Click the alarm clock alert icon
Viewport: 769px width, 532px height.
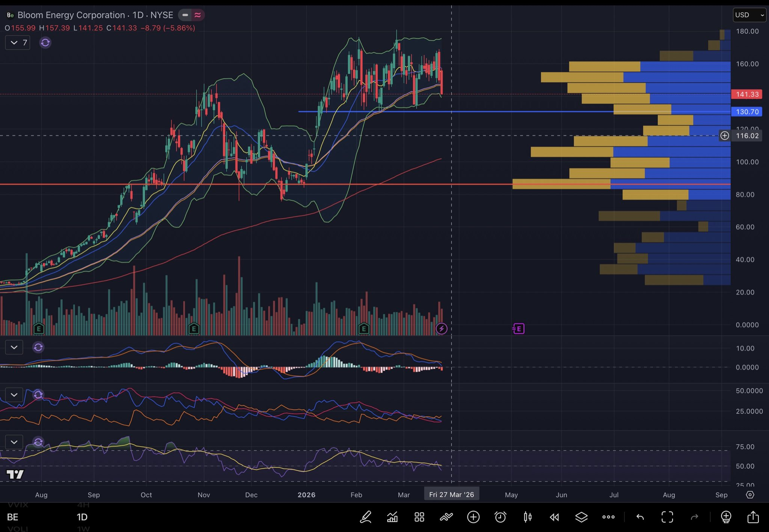(500, 517)
